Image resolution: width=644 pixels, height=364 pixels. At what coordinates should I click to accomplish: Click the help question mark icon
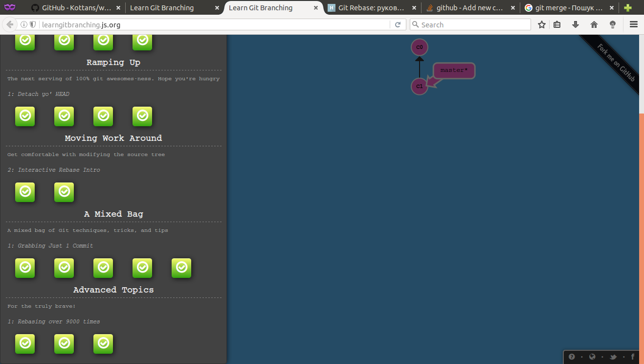(572, 357)
